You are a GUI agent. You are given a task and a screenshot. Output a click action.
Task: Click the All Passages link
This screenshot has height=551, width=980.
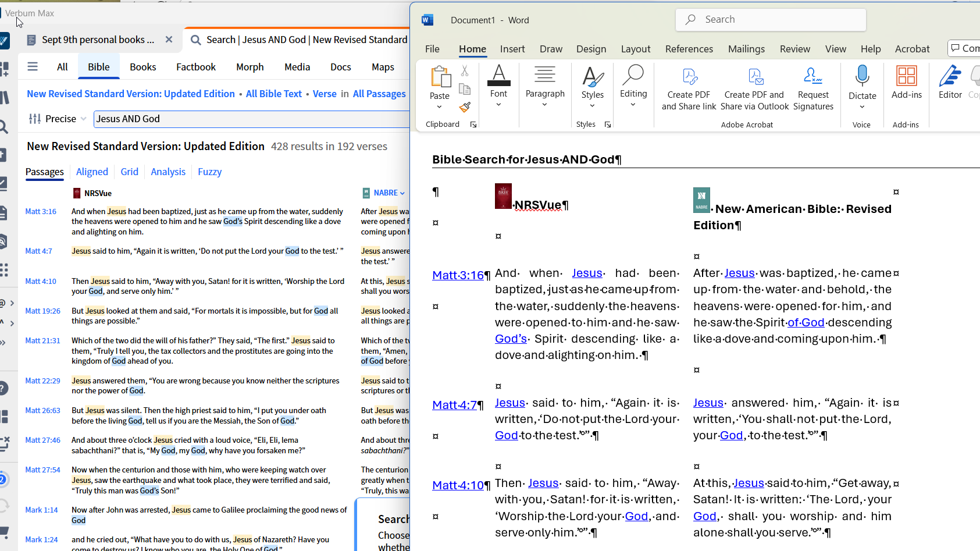click(379, 94)
